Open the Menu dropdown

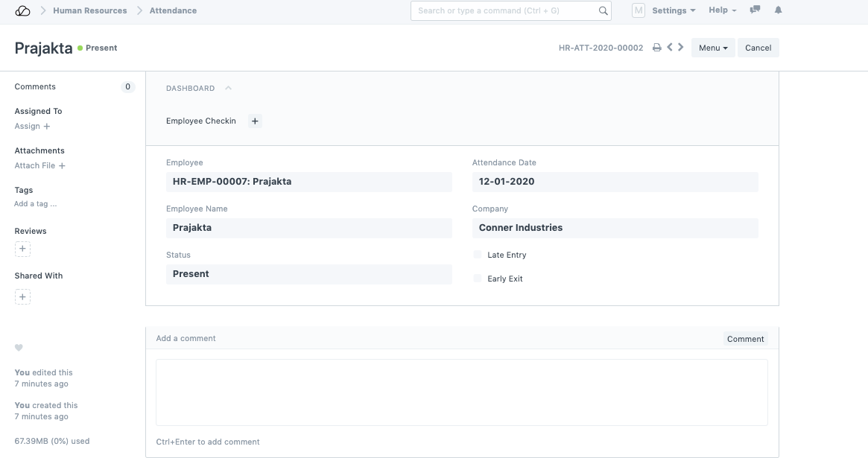(x=713, y=48)
